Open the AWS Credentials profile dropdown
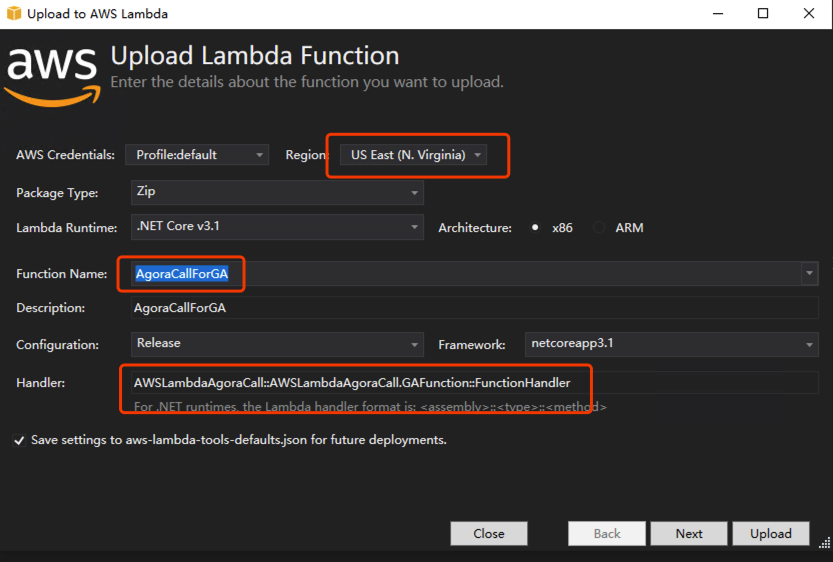The image size is (833, 562). [197, 155]
